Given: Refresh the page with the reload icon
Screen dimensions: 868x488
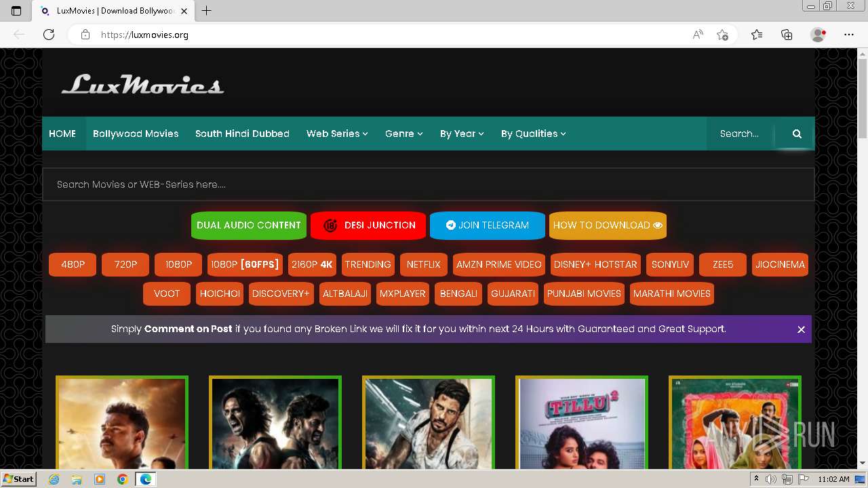Looking at the screenshot, I should click(x=49, y=35).
